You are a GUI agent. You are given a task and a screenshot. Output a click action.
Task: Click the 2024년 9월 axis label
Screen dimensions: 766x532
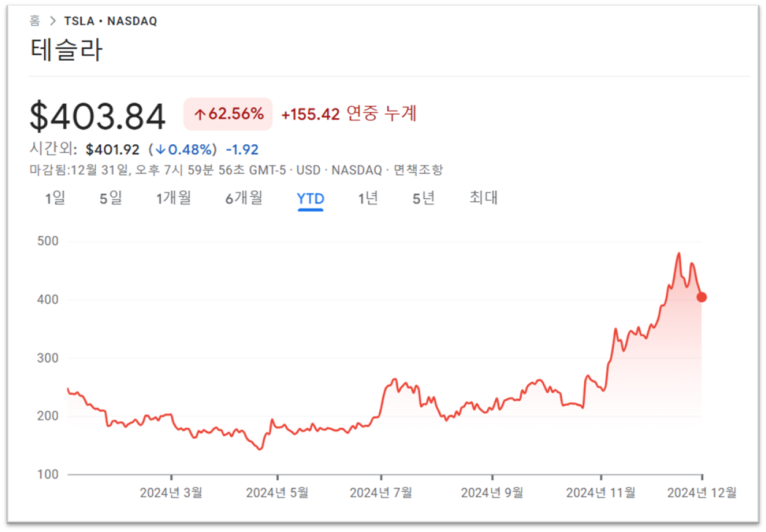(x=492, y=492)
